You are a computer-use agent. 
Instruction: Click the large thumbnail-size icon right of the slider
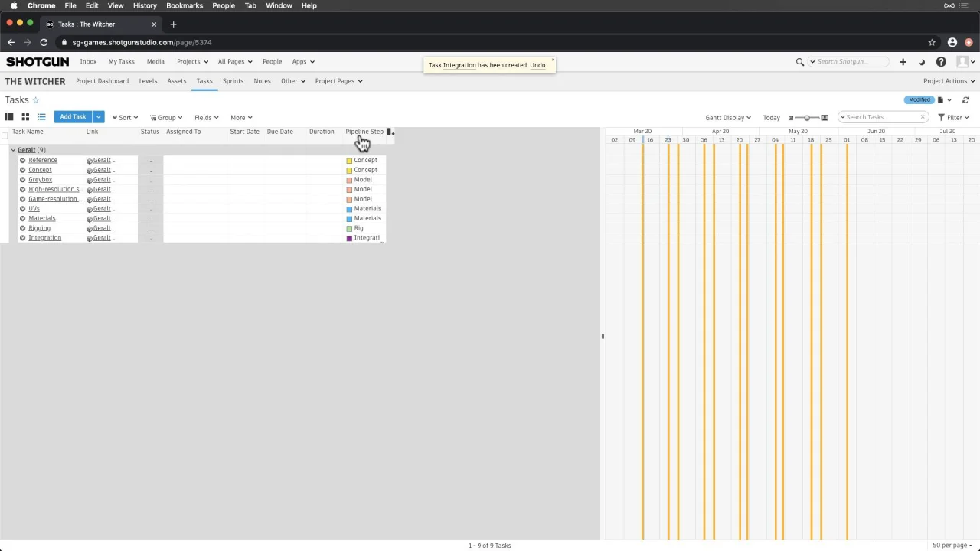click(825, 118)
